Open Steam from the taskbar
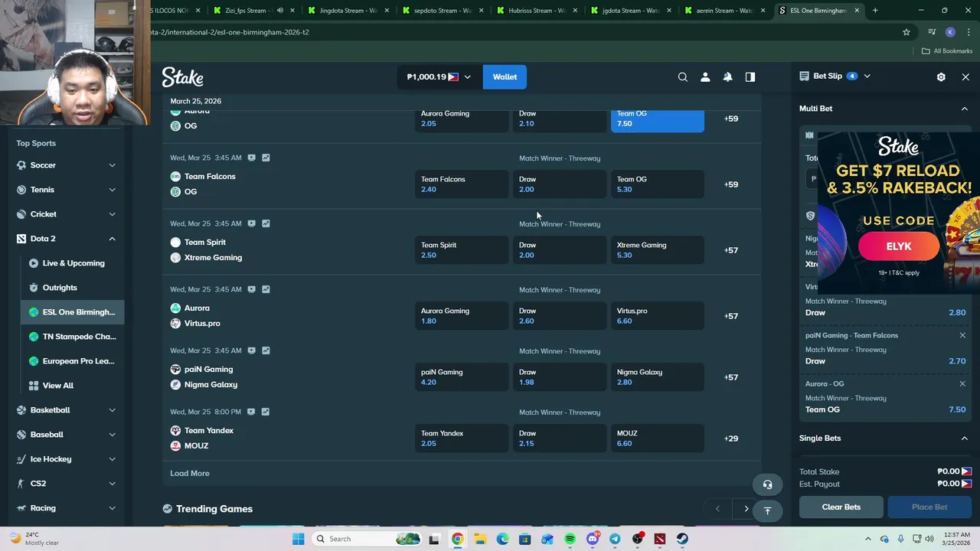Viewport: 980px width, 551px height. (682, 539)
